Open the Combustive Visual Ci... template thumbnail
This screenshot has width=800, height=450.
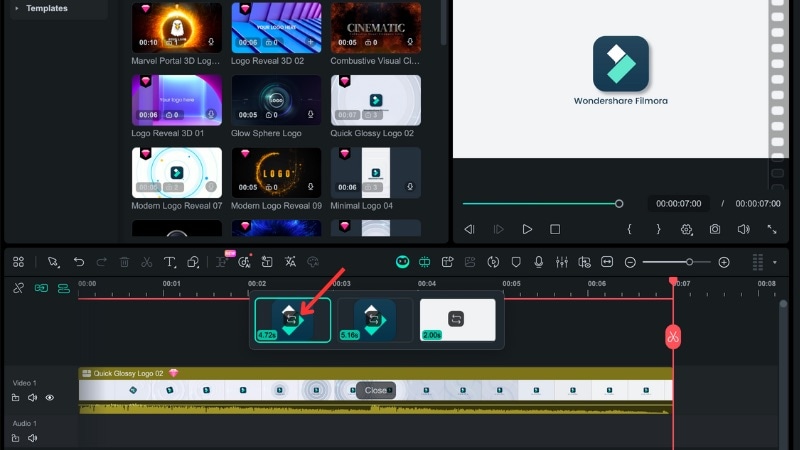pyautogui.click(x=376, y=28)
